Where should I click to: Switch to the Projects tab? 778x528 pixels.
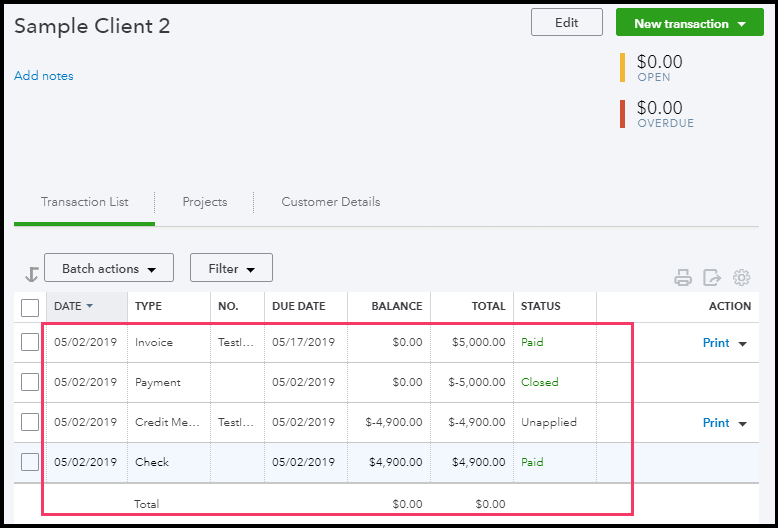[x=205, y=202]
